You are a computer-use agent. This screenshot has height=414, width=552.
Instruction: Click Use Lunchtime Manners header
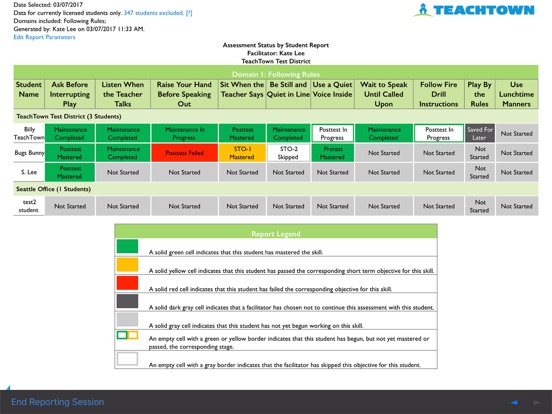[516, 94]
